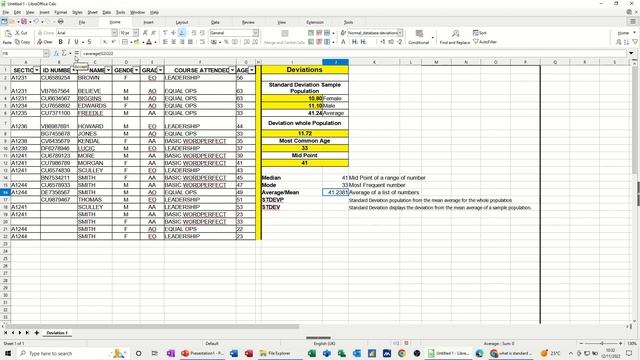
Task: Click the red font color swatch
Action: coord(149,42)
